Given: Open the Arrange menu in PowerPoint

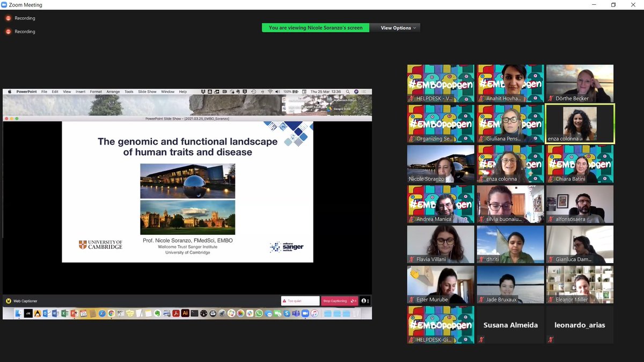Looking at the screenshot, I should (x=113, y=92).
